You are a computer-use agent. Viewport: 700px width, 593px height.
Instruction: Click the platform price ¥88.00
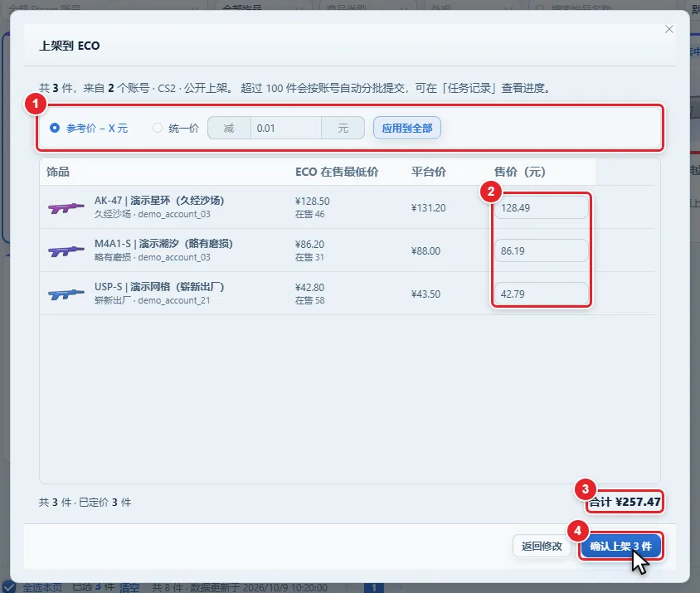[425, 251]
